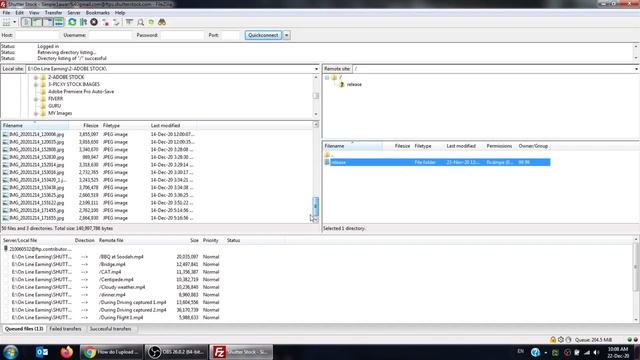The width and height of the screenshot is (640, 360).
Task: Toggle synchronized browsing
Action: point(151,22)
